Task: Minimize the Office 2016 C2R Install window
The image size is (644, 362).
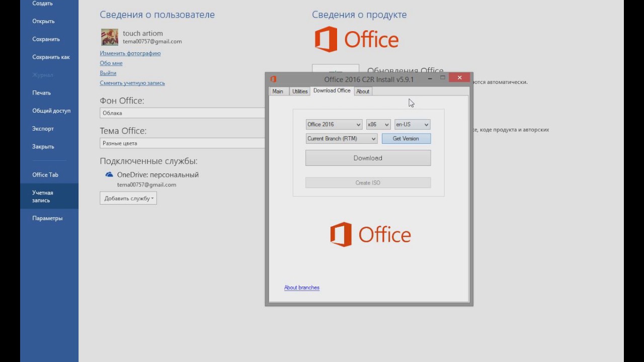Action: 430,78
